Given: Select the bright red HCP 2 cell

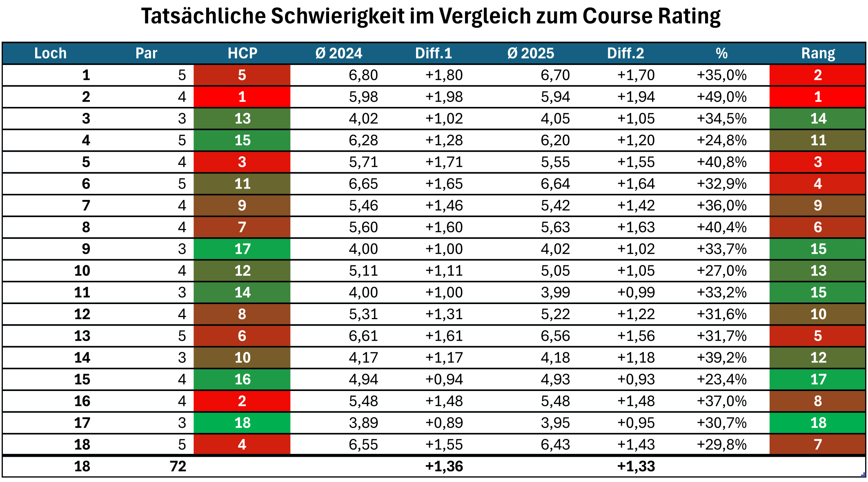Looking at the screenshot, I should click(242, 401).
